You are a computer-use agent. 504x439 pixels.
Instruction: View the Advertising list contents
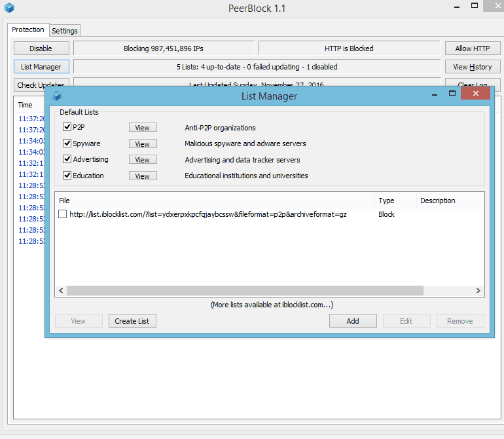point(143,160)
